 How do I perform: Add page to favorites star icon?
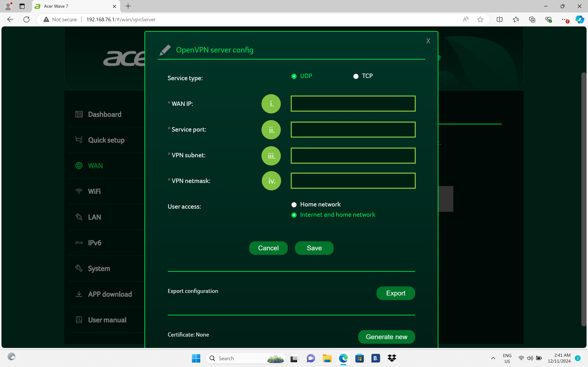coord(480,19)
